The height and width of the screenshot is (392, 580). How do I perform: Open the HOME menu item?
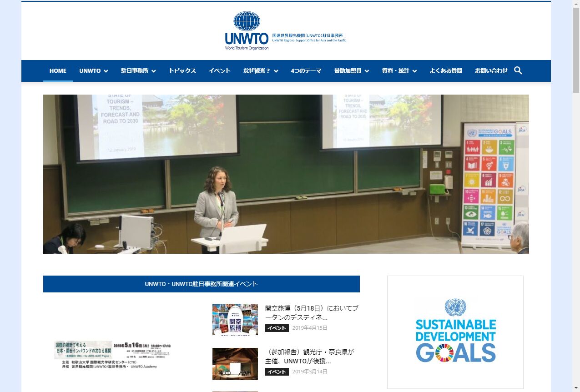(x=58, y=71)
